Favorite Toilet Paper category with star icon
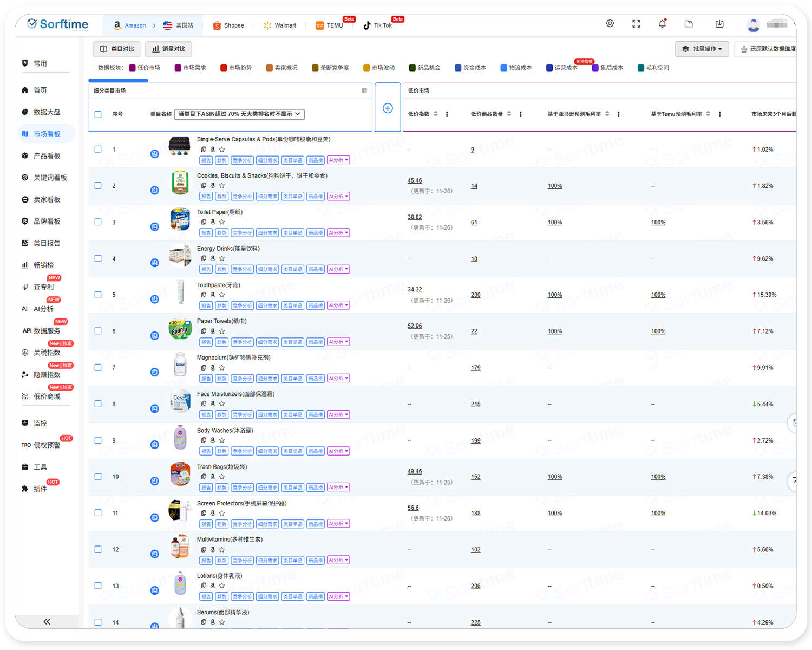Image resolution: width=812 pixels, height=650 pixels. tap(222, 222)
